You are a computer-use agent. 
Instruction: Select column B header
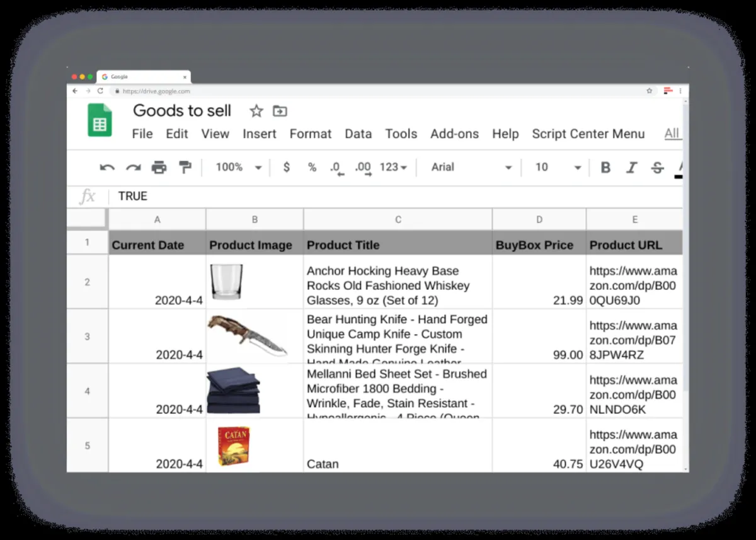255,219
